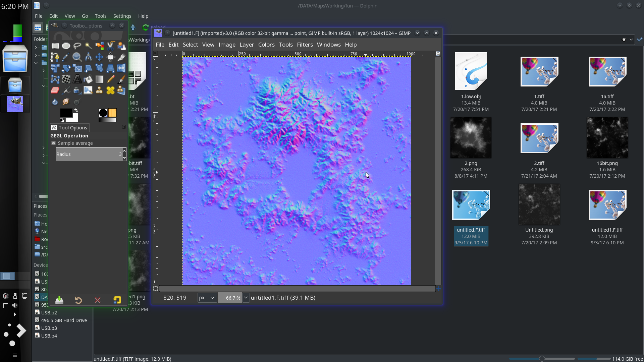
Task: Open Dolphin filter bar options dropdown
Action: pos(631,40)
